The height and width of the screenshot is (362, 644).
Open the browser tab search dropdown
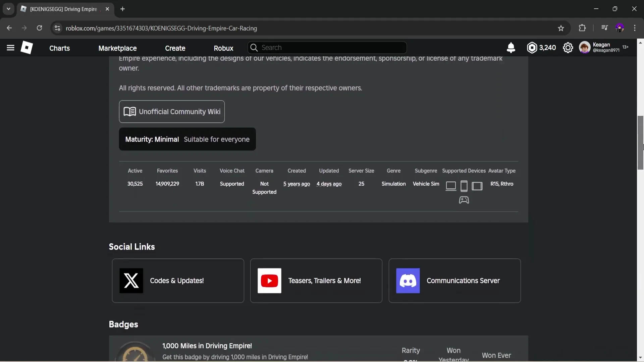(x=8, y=9)
